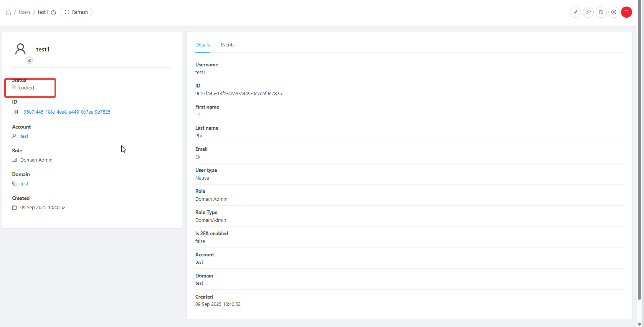
Task: Click the page vertical scrollbar
Action: [639, 154]
